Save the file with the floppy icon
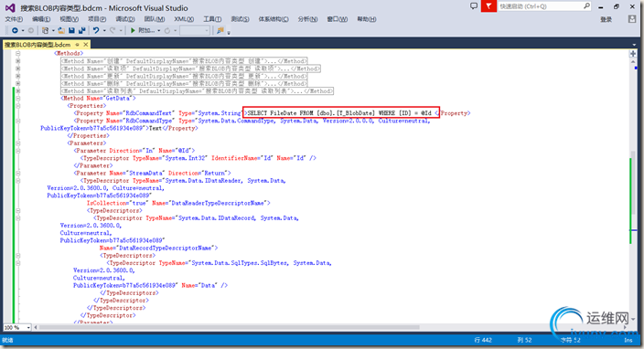 pyautogui.click(x=72, y=30)
